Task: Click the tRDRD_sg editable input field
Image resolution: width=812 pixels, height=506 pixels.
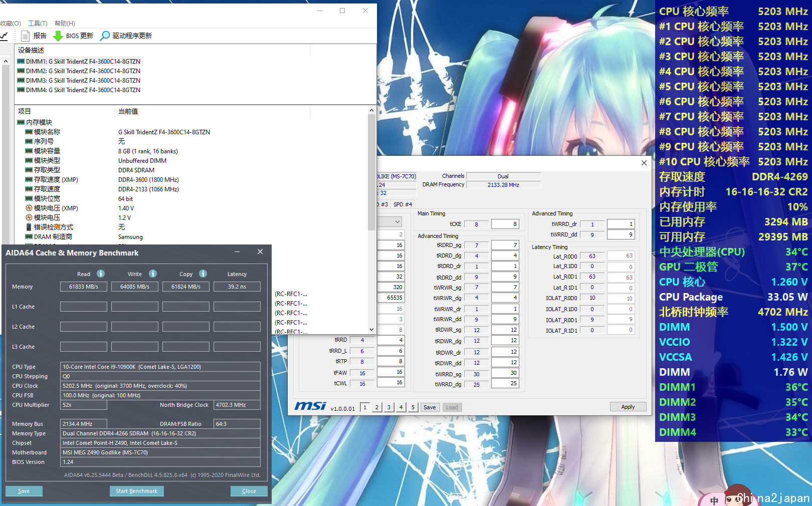Action: [505, 245]
